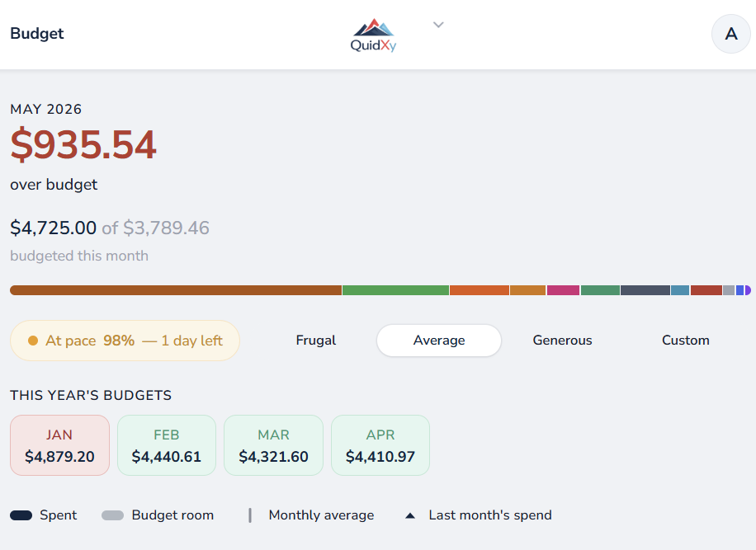Click the Monthly average legend line marker
The width and height of the screenshot is (756, 550).
tap(250, 515)
